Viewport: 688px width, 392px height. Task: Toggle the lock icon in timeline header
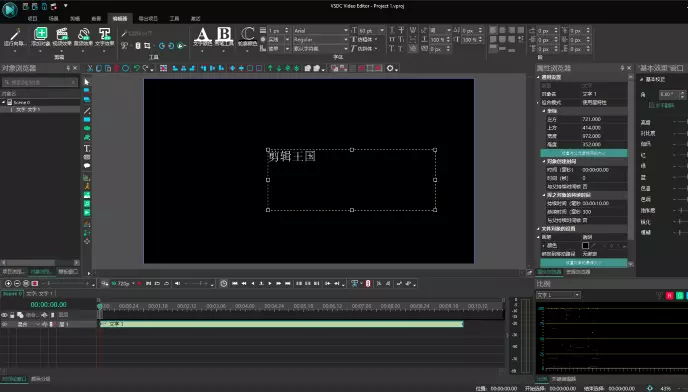tap(12, 315)
